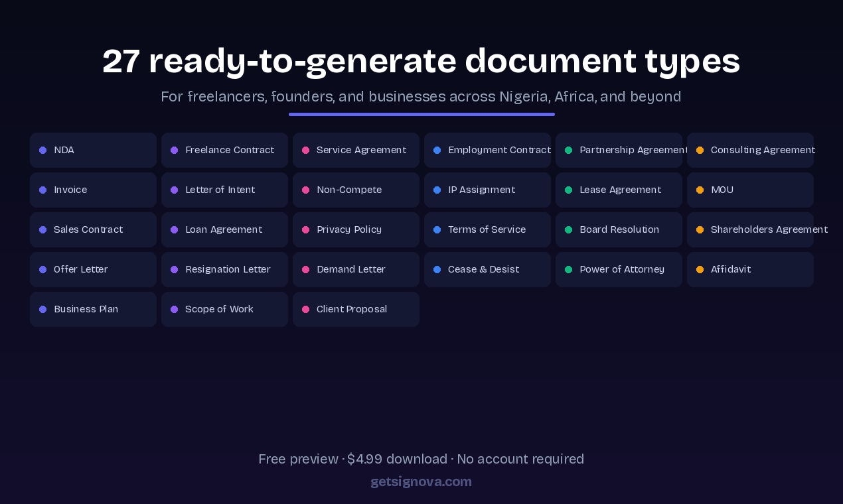Click the green dot icon beside Power of Attorney
This screenshot has width=843, height=504.
[x=568, y=269]
